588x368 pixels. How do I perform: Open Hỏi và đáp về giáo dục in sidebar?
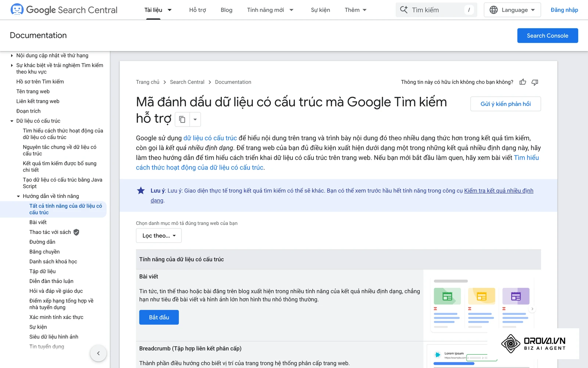[56, 291]
